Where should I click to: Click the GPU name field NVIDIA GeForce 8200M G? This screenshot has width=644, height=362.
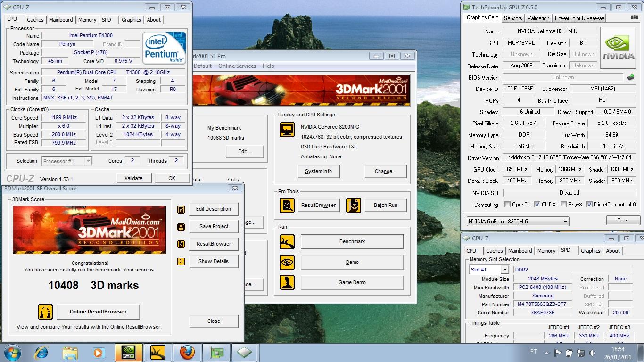click(x=550, y=31)
